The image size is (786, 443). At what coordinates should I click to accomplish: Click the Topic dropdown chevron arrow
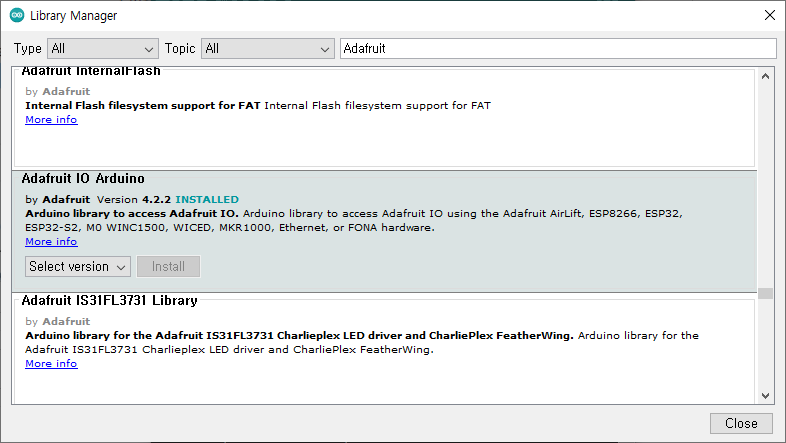coord(324,49)
